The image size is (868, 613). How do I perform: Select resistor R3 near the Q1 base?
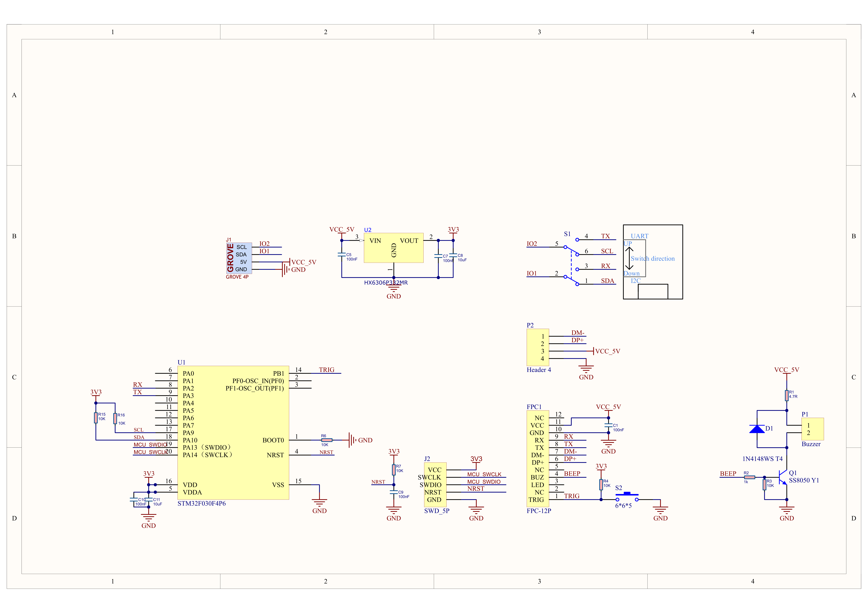[x=764, y=485]
